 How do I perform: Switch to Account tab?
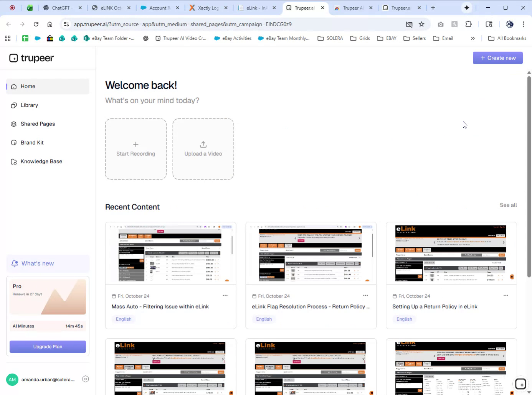click(159, 8)
